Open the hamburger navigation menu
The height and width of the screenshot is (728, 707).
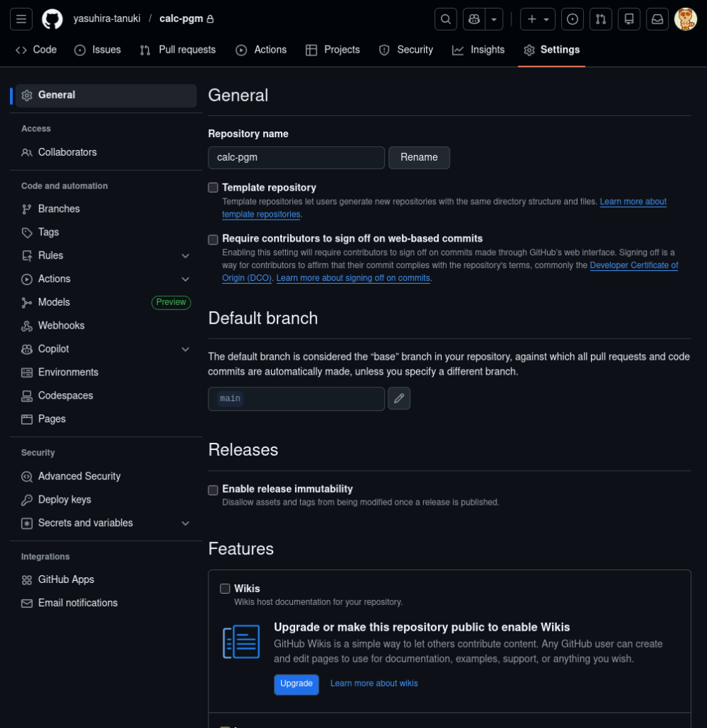coord(21,19)
